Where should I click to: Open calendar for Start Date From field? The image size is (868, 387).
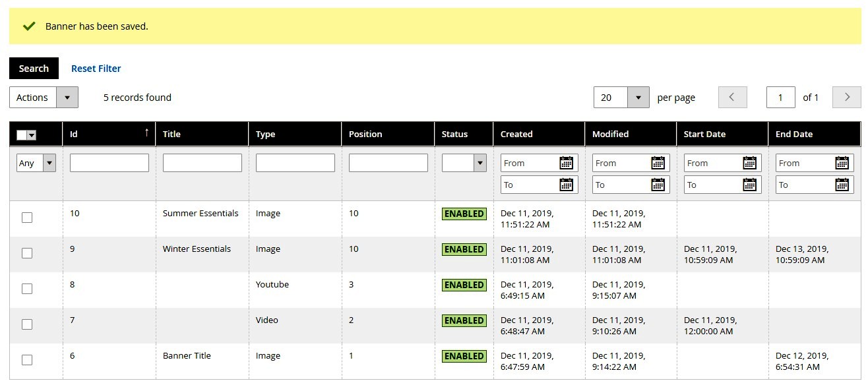tap(749, 163)
